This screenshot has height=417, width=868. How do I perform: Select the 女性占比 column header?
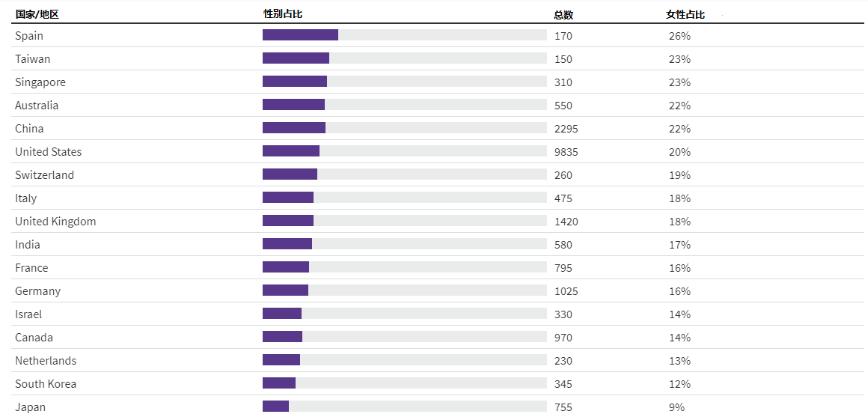click(x=685, y=15)
